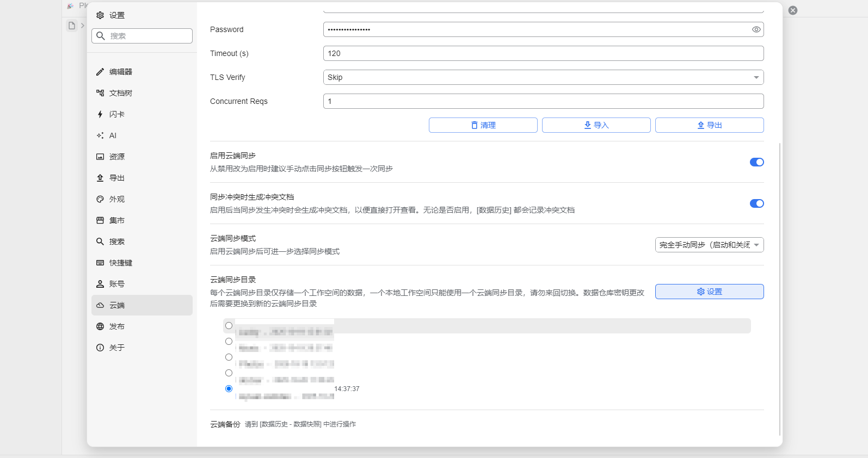The width and height of the screenshot is (868, 458).
Task: Click the globe icon beside 发布
Action: [100, 326]
